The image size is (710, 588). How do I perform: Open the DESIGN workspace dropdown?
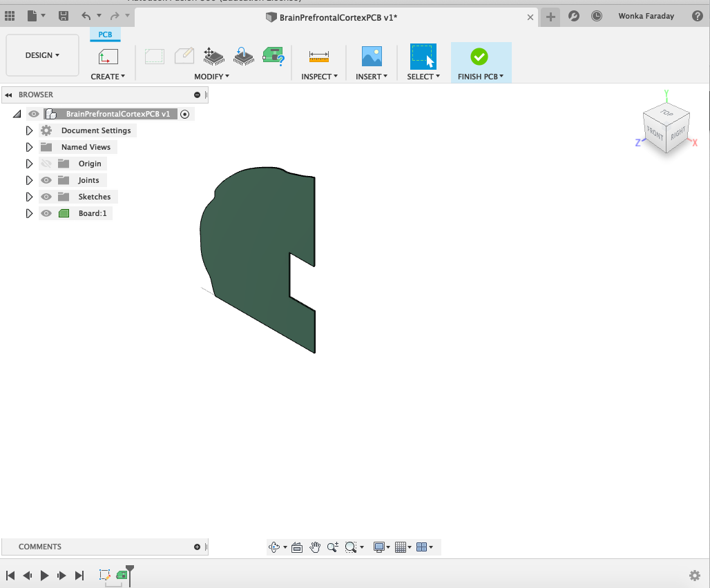42,55
